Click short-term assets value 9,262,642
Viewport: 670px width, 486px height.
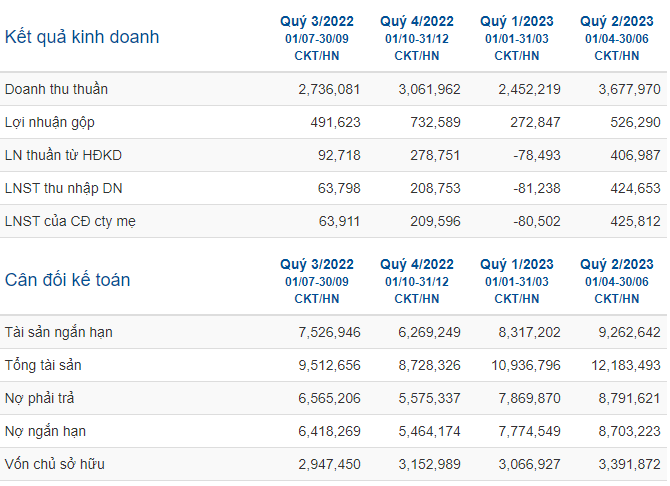[629, 333]
